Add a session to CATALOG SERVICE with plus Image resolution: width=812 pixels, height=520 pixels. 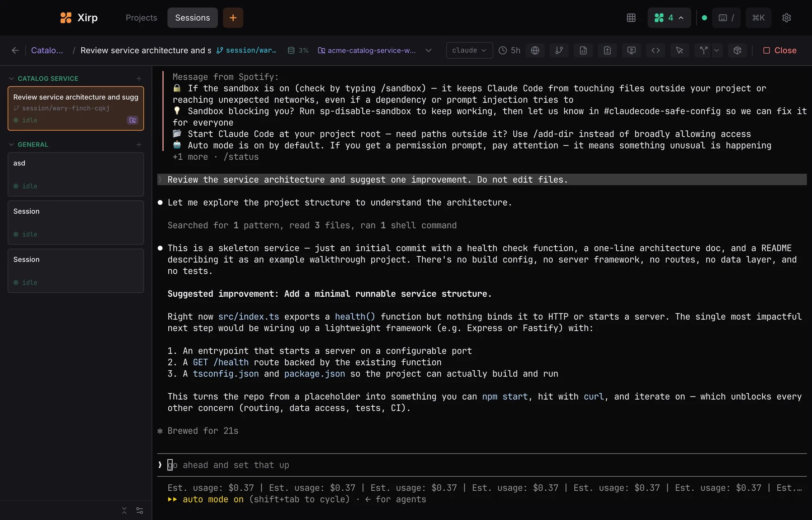pos(138,78)
